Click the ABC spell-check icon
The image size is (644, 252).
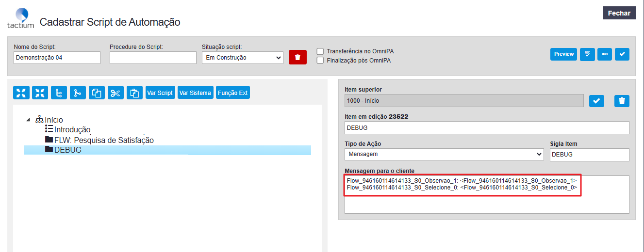587,54
